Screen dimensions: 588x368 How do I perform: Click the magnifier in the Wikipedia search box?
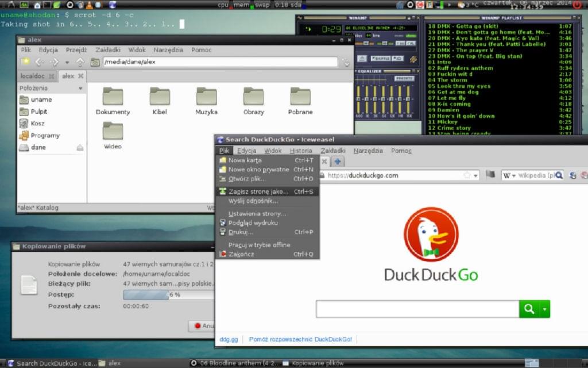559,175
